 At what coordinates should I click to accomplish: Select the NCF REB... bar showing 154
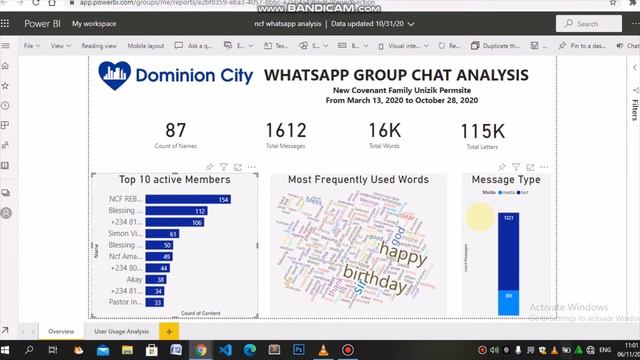(188, 199)
